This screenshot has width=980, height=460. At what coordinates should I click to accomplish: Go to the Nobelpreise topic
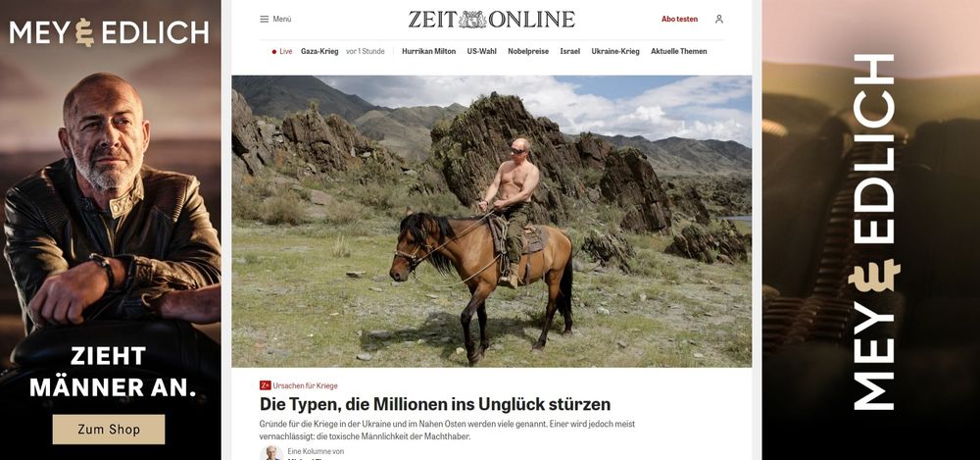coord(528,52)
